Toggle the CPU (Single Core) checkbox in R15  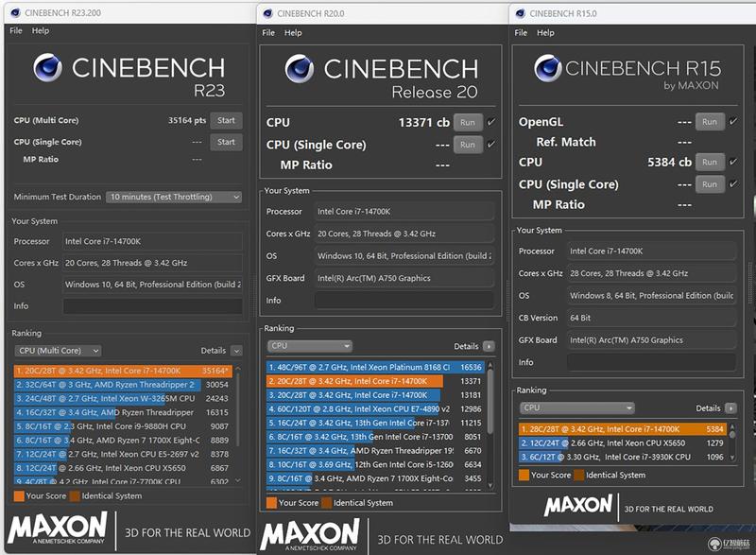click(733, 183)
